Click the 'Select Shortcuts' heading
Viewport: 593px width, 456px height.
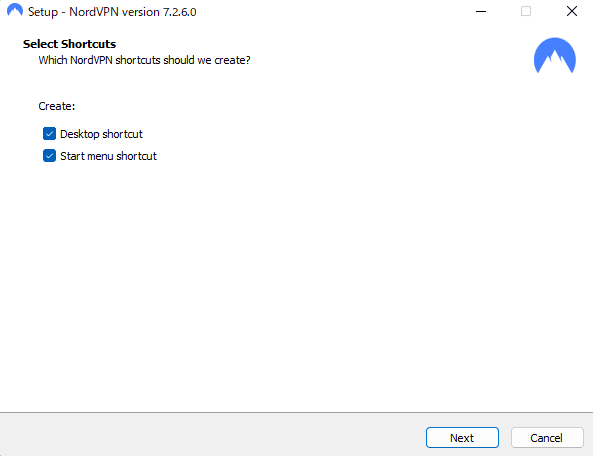[x=69, y=44]
